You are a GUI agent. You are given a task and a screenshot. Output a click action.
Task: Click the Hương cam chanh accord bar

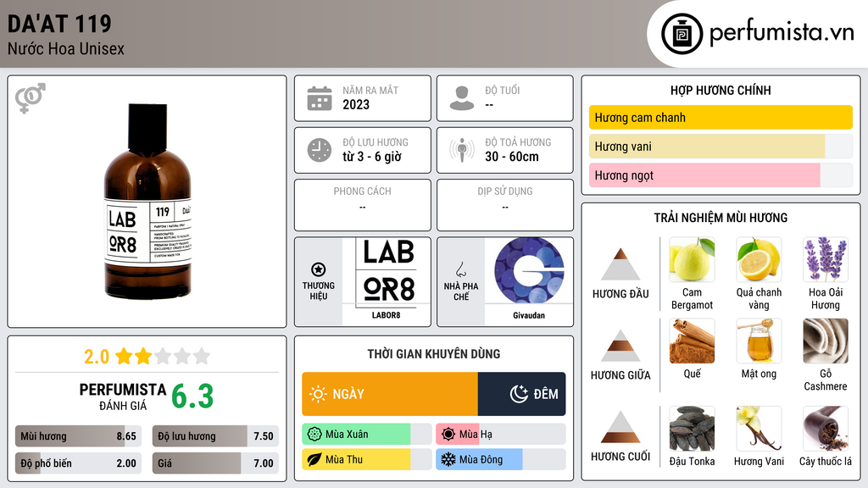click(x=721, y=117)
